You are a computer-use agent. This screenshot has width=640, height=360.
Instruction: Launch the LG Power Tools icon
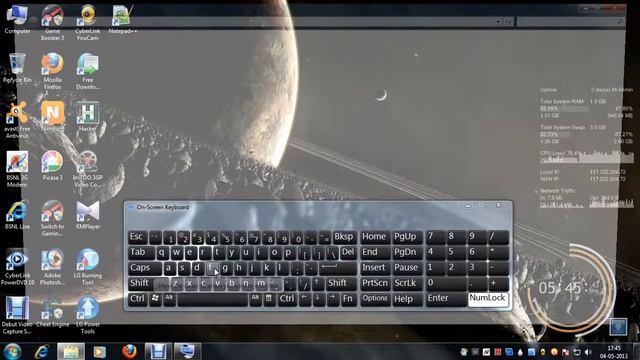point(87,316)
